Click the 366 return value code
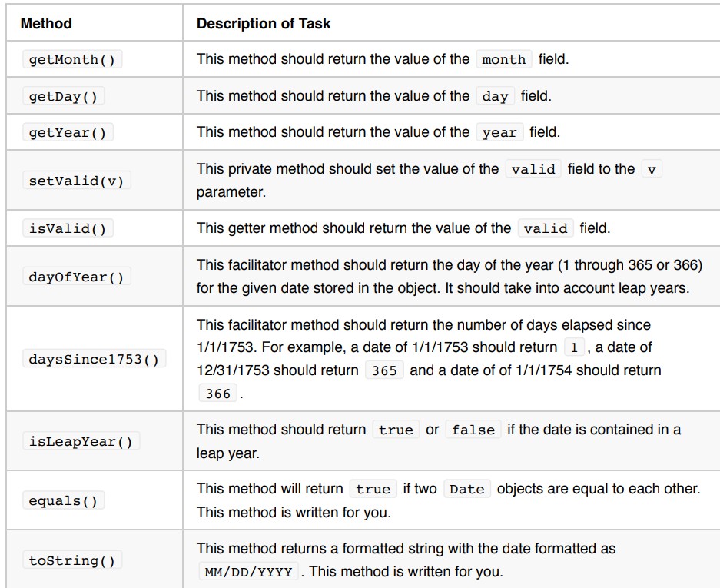720x588 pixels. (x=217, y=394)
